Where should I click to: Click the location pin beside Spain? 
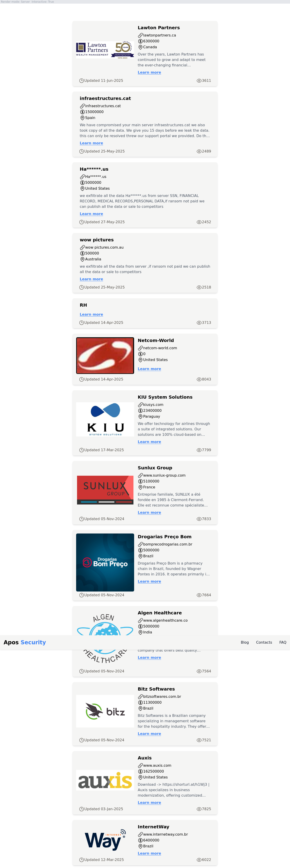(82, 118)
